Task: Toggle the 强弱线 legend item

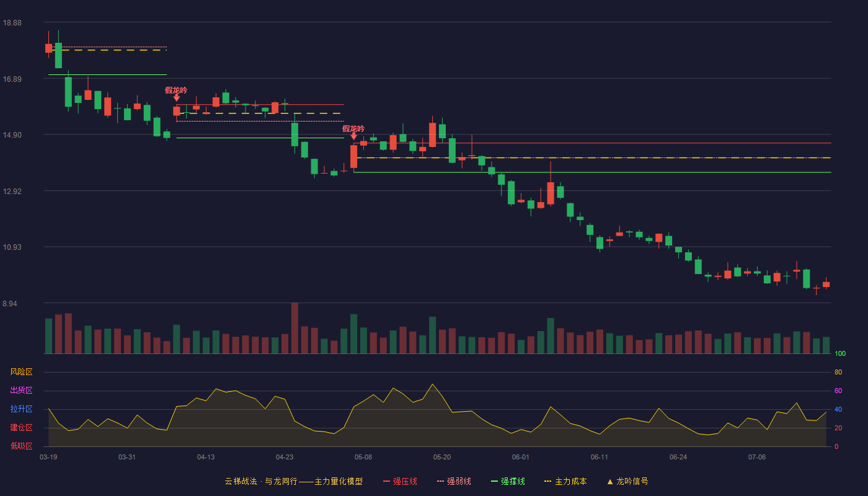Action: tap(454, 481)
